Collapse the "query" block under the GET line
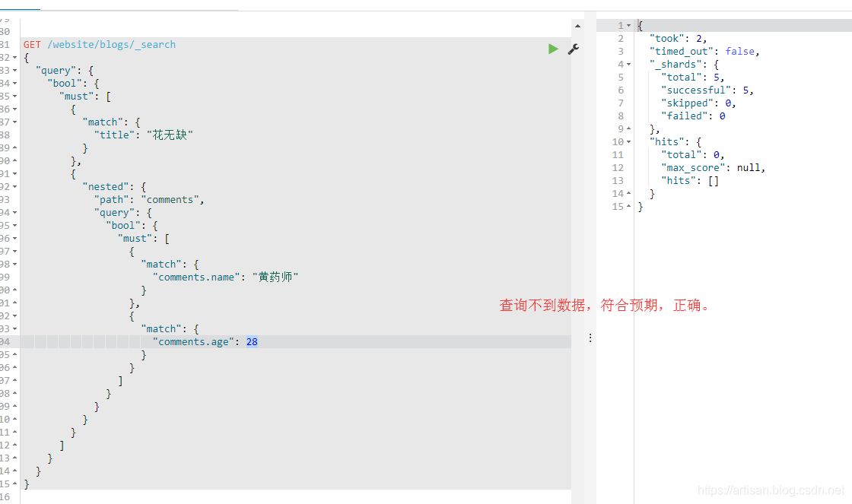Screen dimensions: 852x504 16,70
